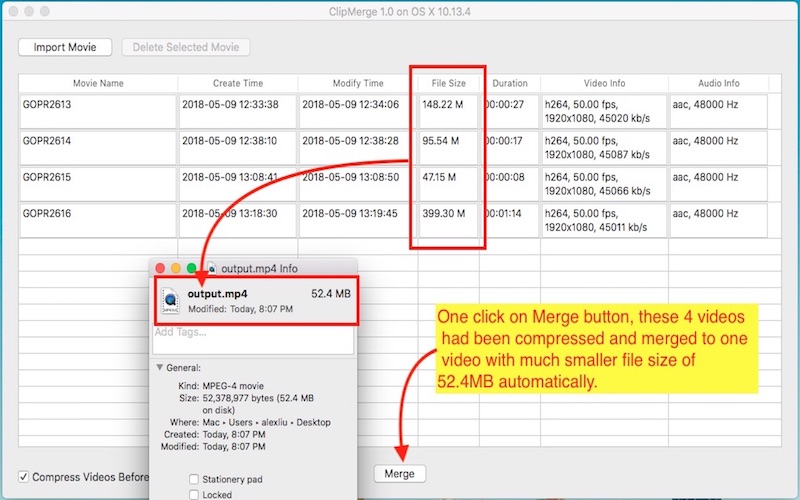Sort by Create Time column header
Image resolution: width=800 pixels, height=500 pixels.
point(238,83)
